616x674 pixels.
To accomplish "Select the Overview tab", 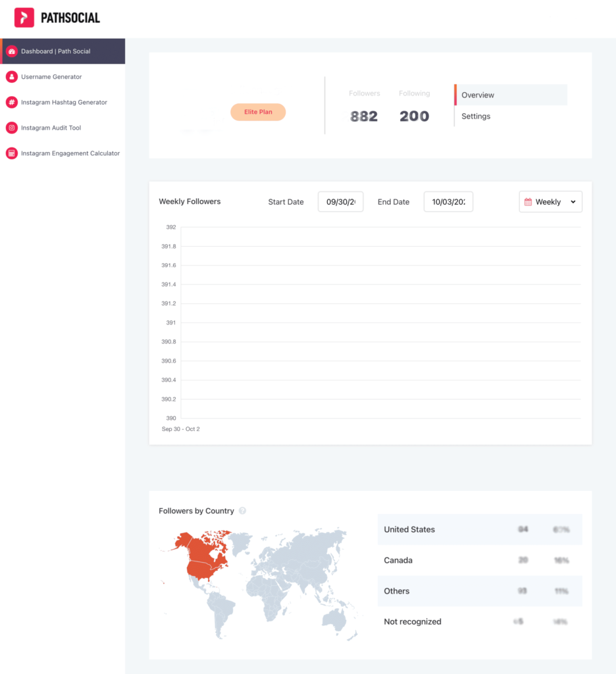I will pyautogui.click(x=477, y=95).
